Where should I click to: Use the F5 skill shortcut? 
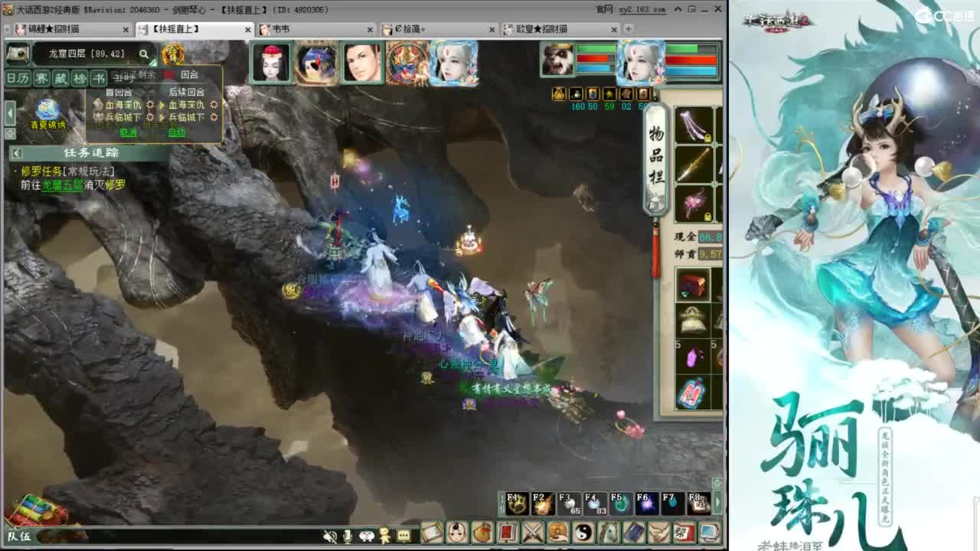pos(621,503)
